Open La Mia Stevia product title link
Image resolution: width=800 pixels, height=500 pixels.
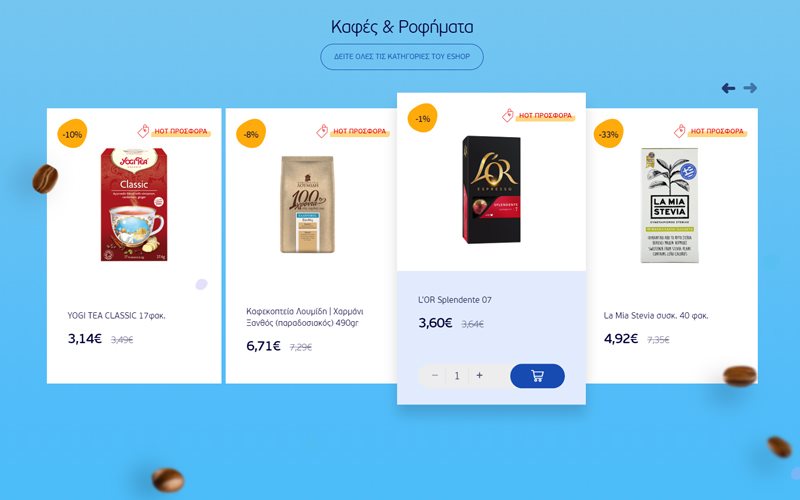pos(656,316)
